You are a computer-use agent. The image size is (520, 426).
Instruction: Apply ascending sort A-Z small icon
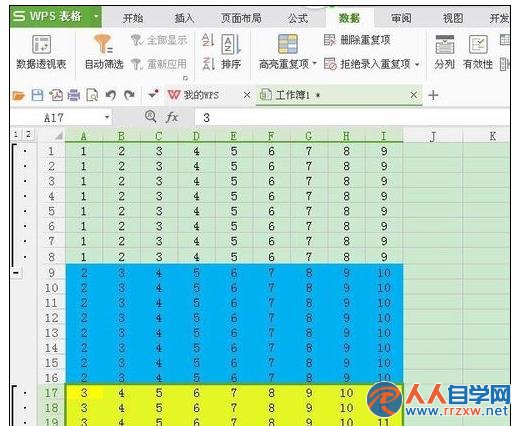click(x=208, y=40)
